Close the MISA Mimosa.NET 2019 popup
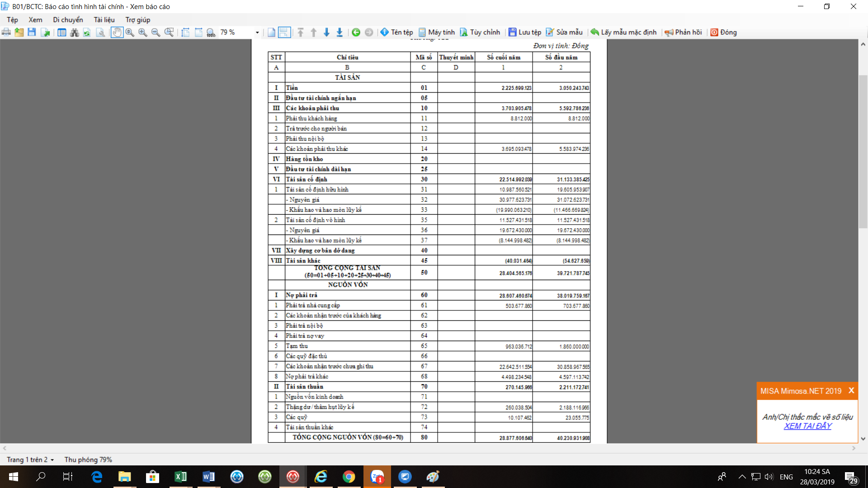This screenshot has height=488, width=868. pyautogui.click(x=851, y=390)
